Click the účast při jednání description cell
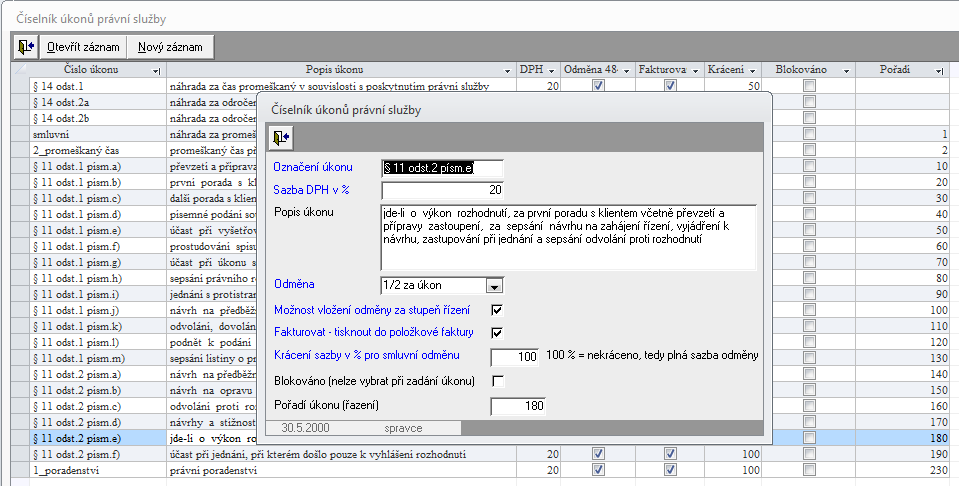The height and width of the screenshot is (486, 959). coord(342,454)
